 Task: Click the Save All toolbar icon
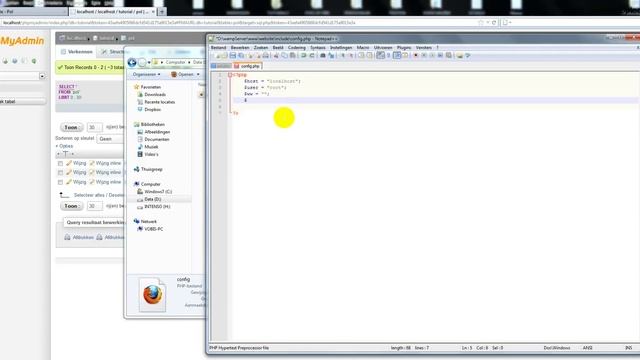click(241, 55)
